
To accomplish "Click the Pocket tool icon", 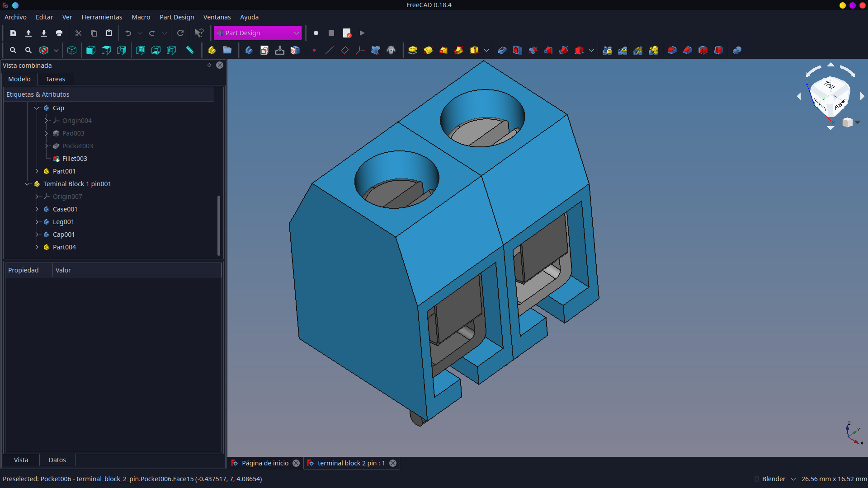I will [502, 50].
